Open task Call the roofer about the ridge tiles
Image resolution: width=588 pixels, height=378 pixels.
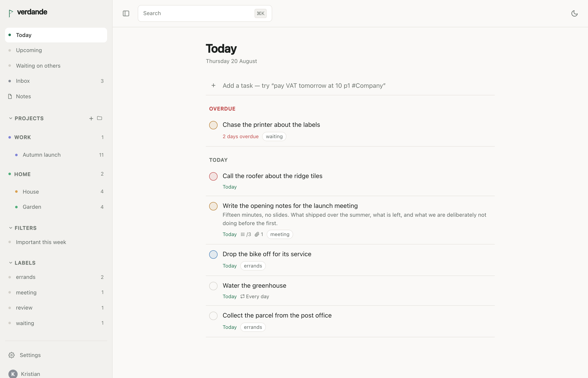272,176
